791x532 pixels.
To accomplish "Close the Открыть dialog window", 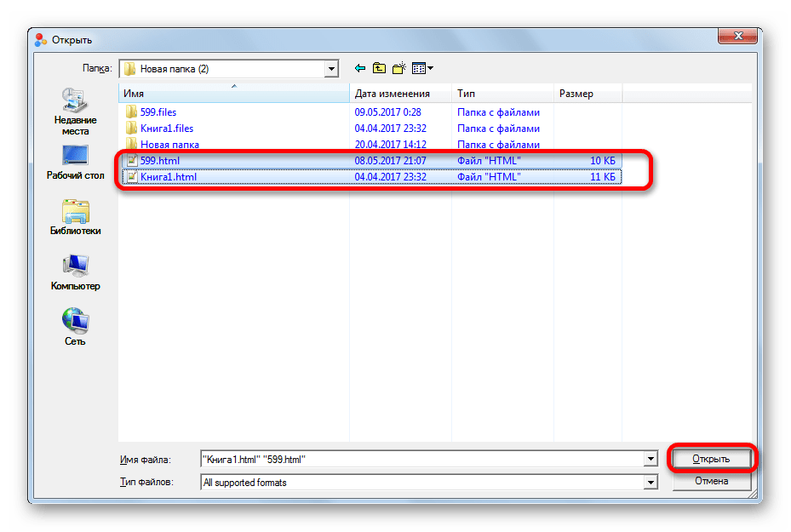I will tap(737, 35).
